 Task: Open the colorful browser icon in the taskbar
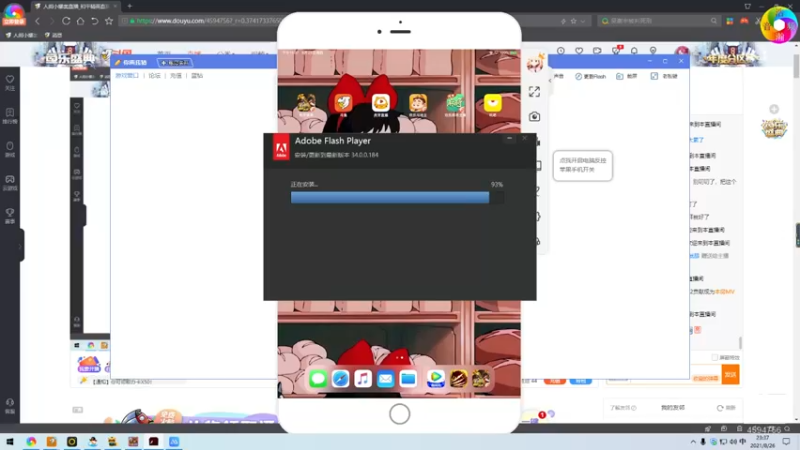coord(31,442)
